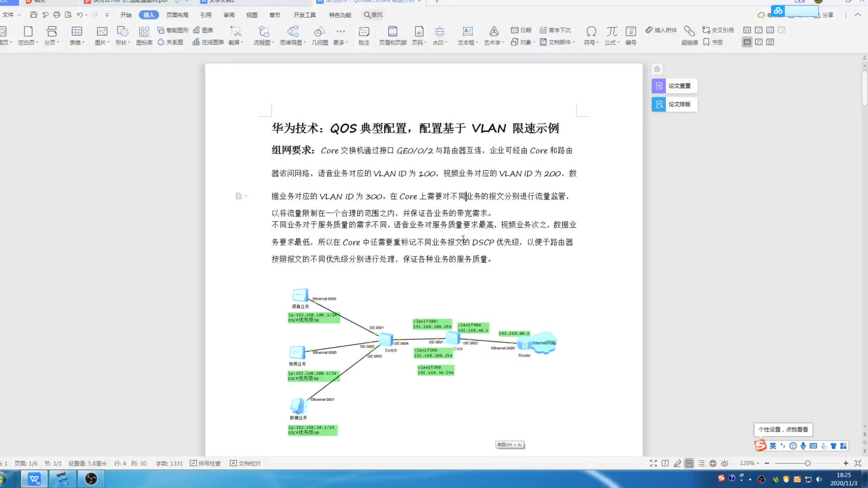Enable page layout view in status bar
Viewport: 868px width, 488px height.
coord(689,463)
